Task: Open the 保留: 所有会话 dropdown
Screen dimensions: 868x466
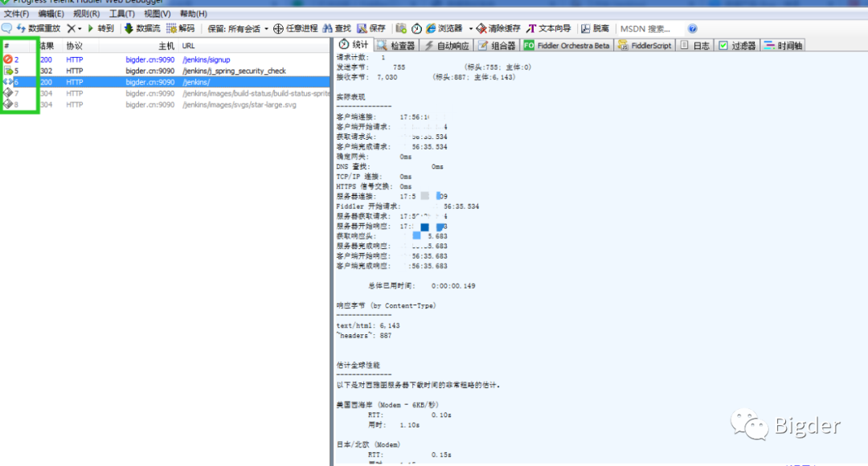Action: click(x=237, y=29)
